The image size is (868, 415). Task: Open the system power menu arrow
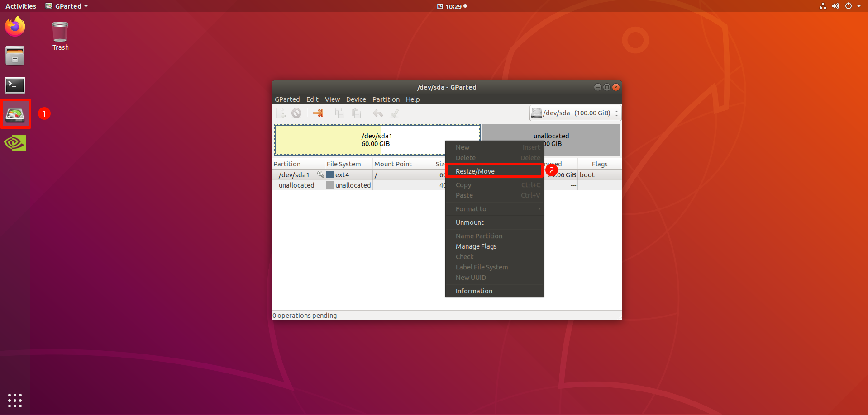[x=859, y=6]
